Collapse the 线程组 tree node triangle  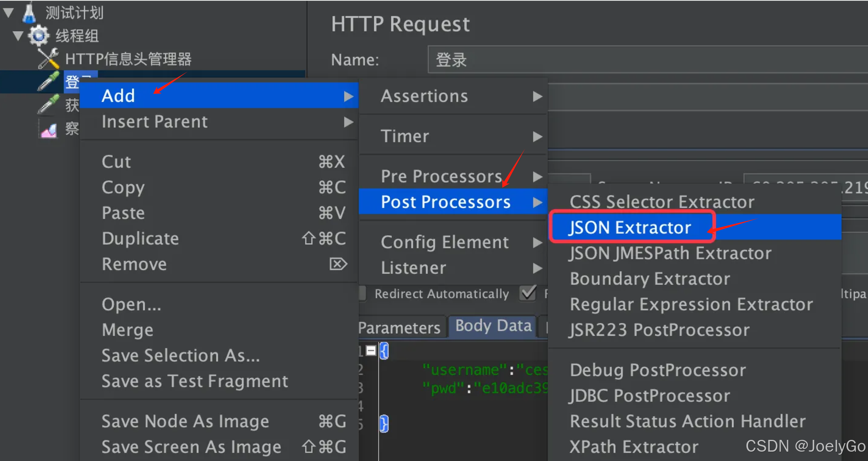[x=18, y=35]
